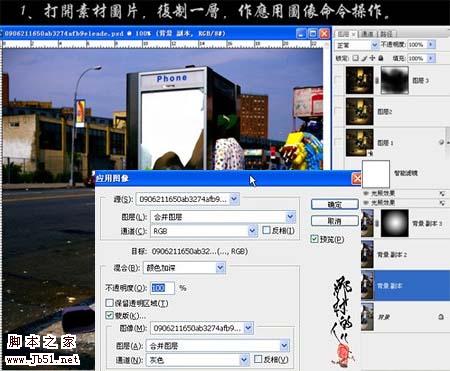Screen dimensions: 450x371
Task: Close the Layers tab with its small x
Action: pyautogui.click(x=353, y=34)
